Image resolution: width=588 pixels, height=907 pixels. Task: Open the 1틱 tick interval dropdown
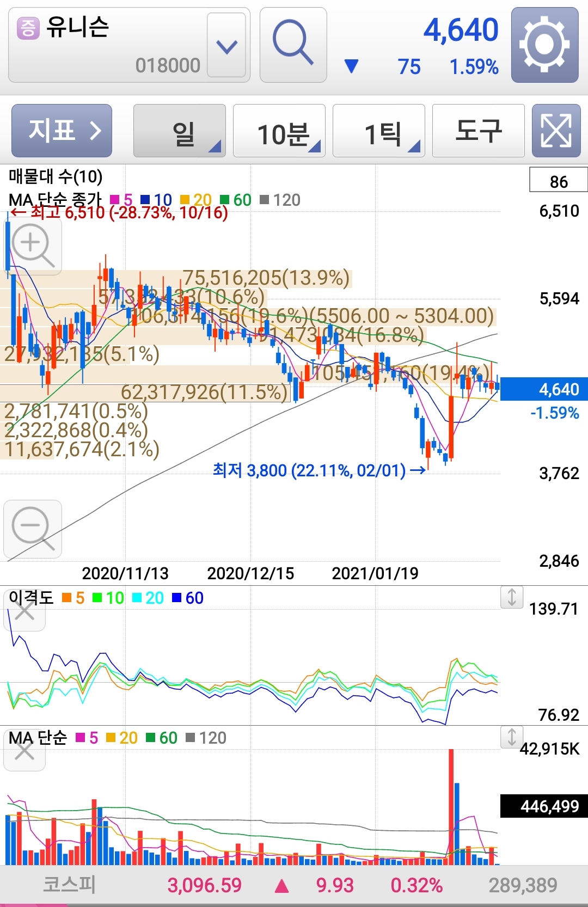pos(379,131)
